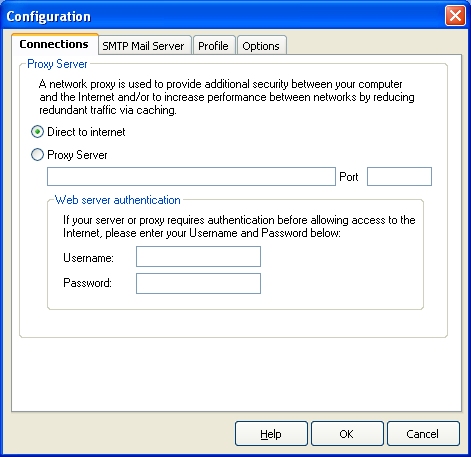Click the Web server authentication group heading
This screenshot has height=457, width=471.
coord(118,200)
